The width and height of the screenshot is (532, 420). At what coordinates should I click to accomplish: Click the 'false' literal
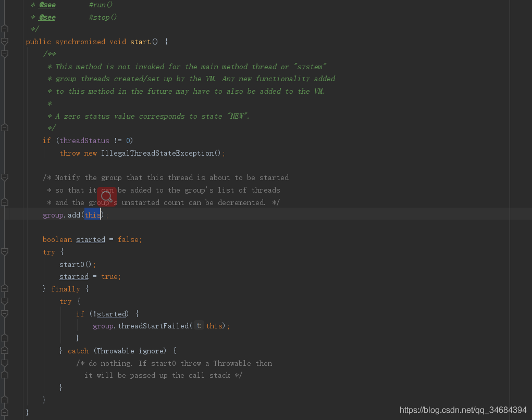[x=128, y=239]
